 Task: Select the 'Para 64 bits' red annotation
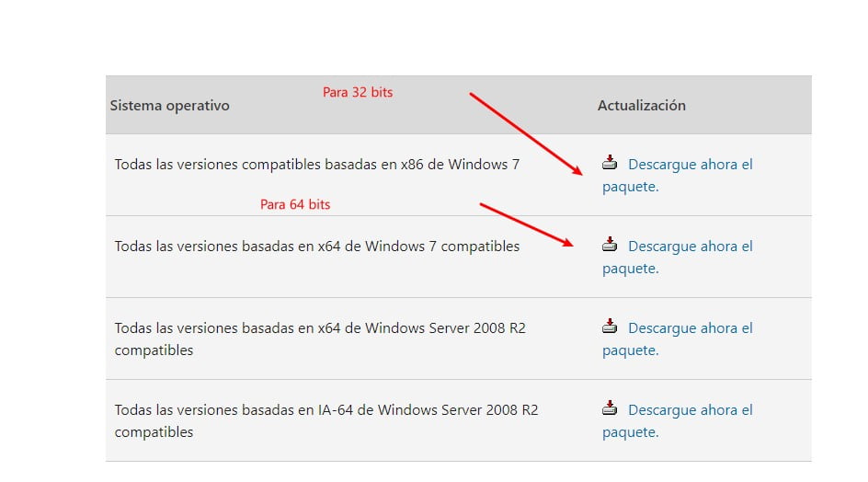[295, 204]
